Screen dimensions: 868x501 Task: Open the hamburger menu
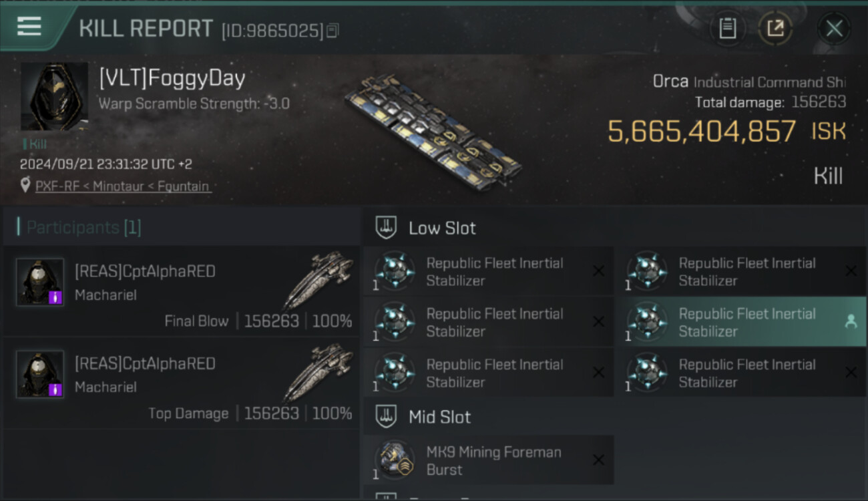click(x=29, y=27)
